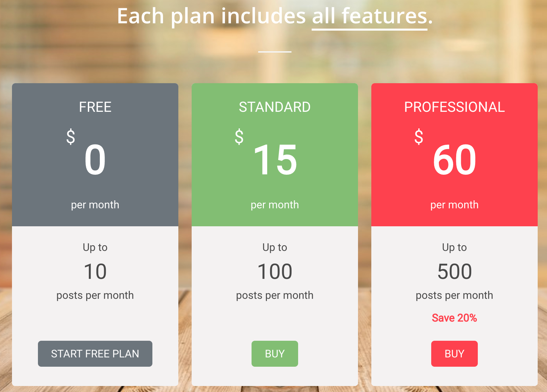Click "per month" under the Standard price
Viewport: 547px width, 392px height.
[x=274, y=205]
